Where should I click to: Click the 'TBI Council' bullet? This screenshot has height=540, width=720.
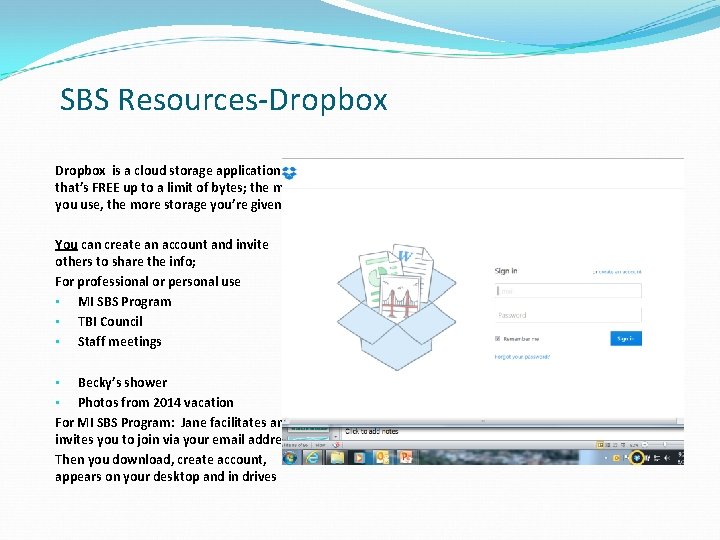point(110,321)
